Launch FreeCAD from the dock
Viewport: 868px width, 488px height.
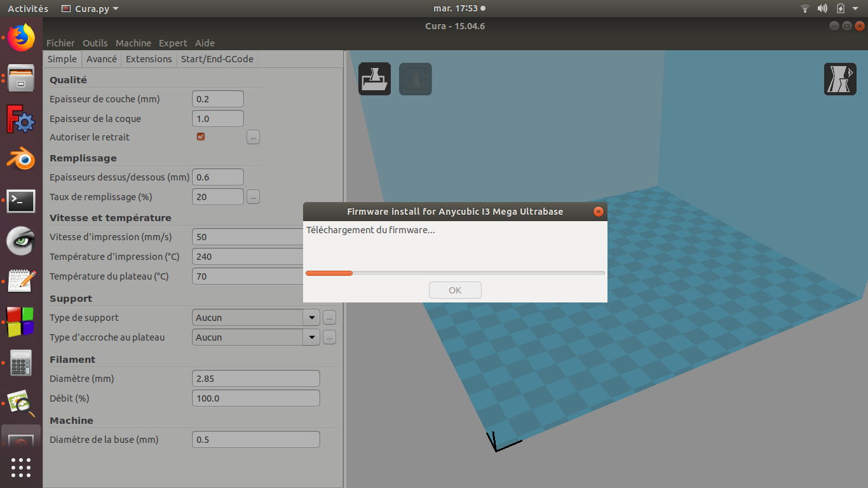click(21, 119)
